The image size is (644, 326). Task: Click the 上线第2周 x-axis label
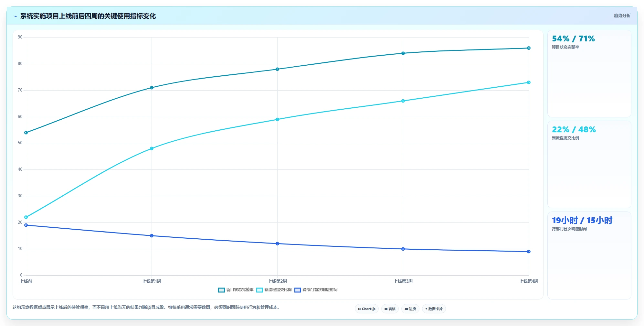point(277,281)
